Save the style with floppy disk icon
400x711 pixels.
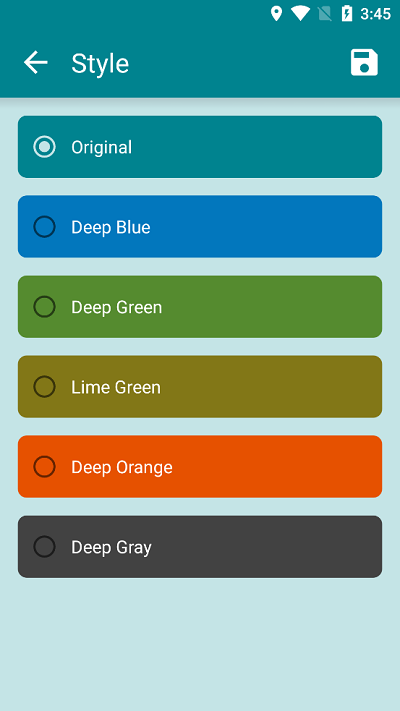pos(364,62)
